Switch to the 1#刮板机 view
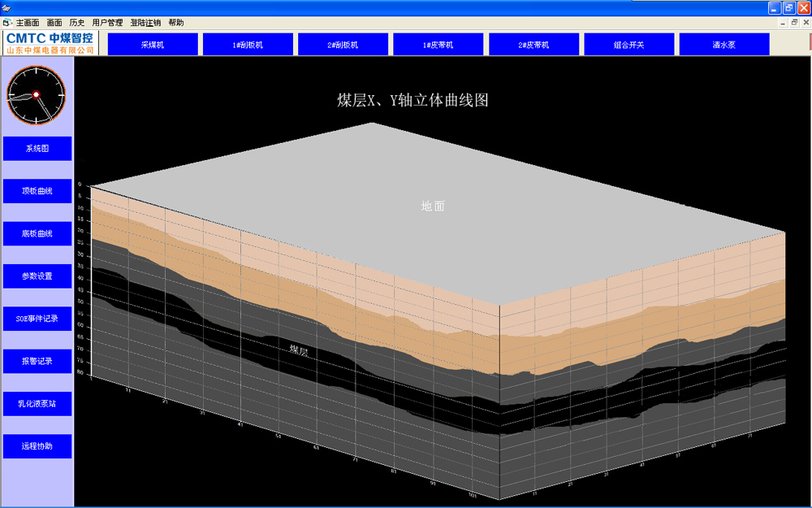The height and width of the screenshot is (508, 812). (x=248, y=45)
